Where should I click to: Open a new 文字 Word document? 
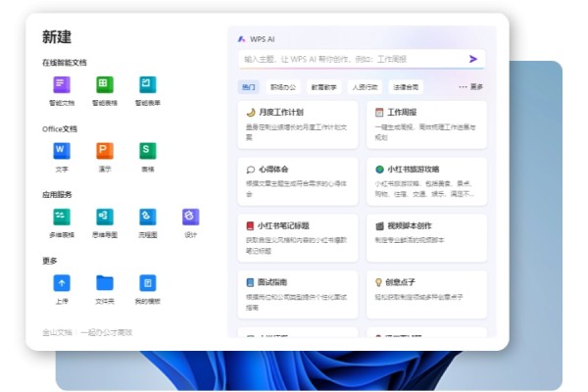click(x=62, y=151)
